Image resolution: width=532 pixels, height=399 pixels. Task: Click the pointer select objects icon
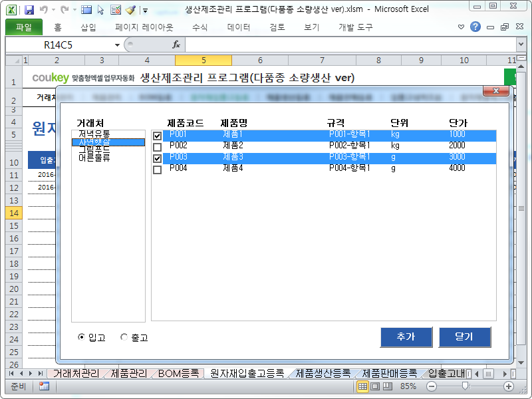point(101,10)
